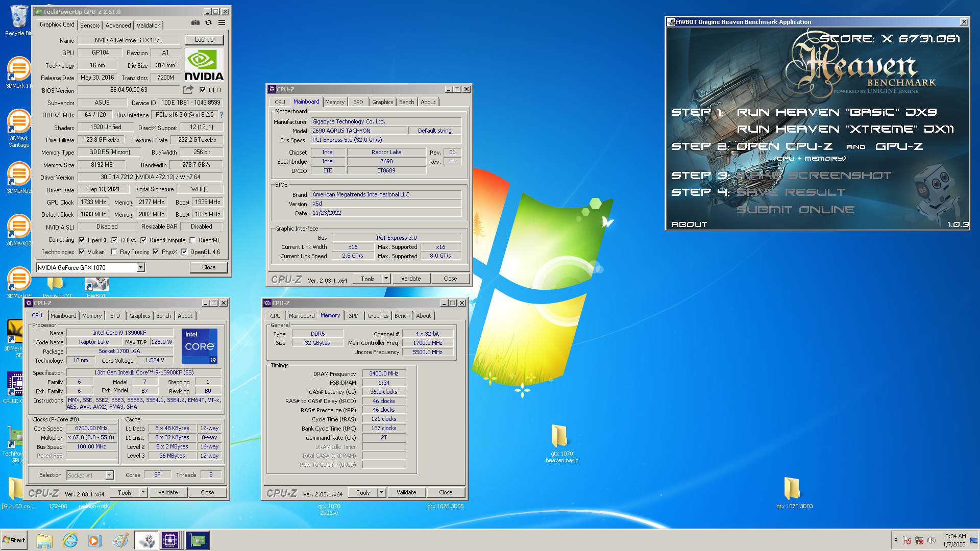
Task: Click ABOUT in the Heaven Benchmark app
Action: pyautogui.click(x=689, y=224)
